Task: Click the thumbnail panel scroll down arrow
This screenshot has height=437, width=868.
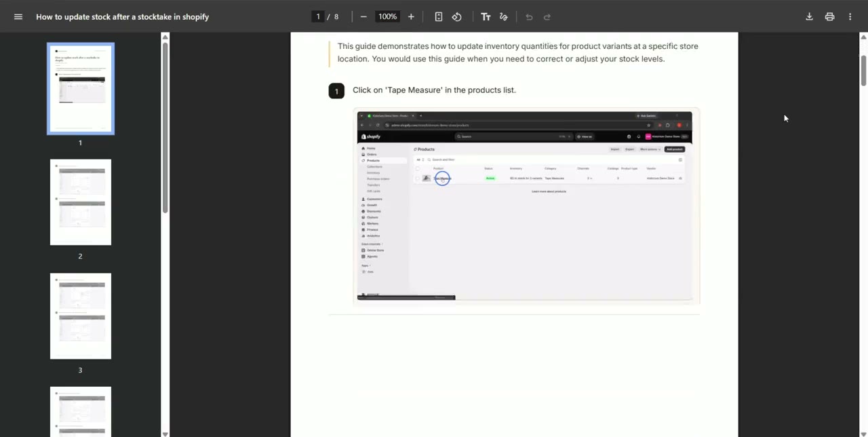Action: tap(165, 434)
